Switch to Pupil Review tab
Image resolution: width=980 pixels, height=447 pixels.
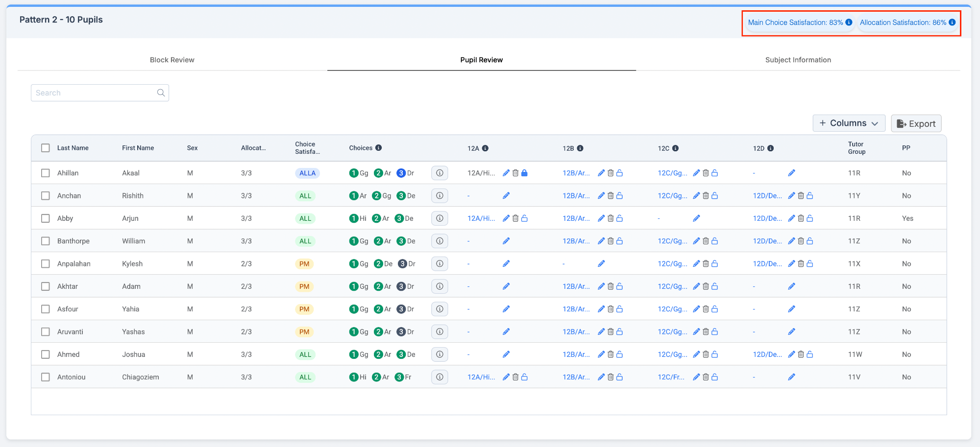[481, 60]
